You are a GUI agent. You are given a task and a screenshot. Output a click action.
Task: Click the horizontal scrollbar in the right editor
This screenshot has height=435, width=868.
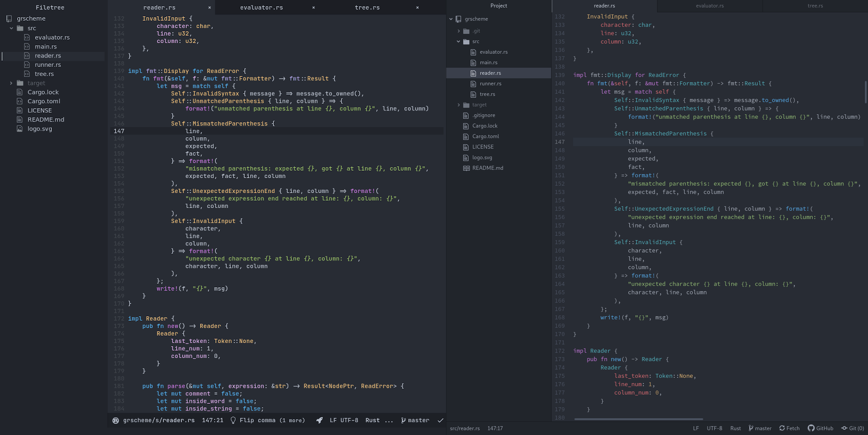(x=639, y=419)
